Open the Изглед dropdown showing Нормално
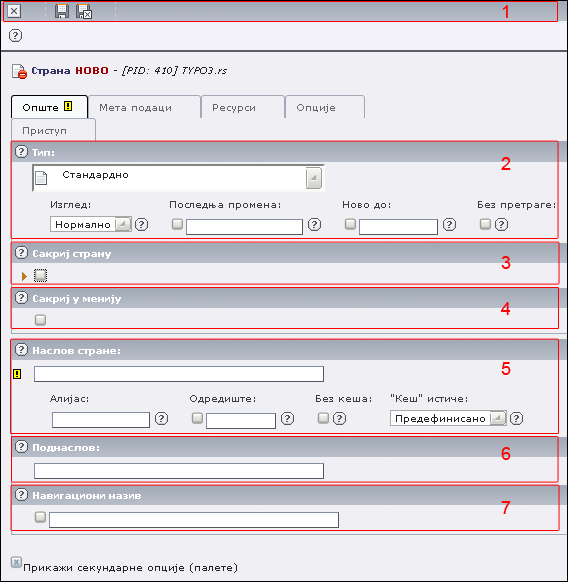Image resolution: width=568 pixels, height=582 pixels. tap(91, 224)
